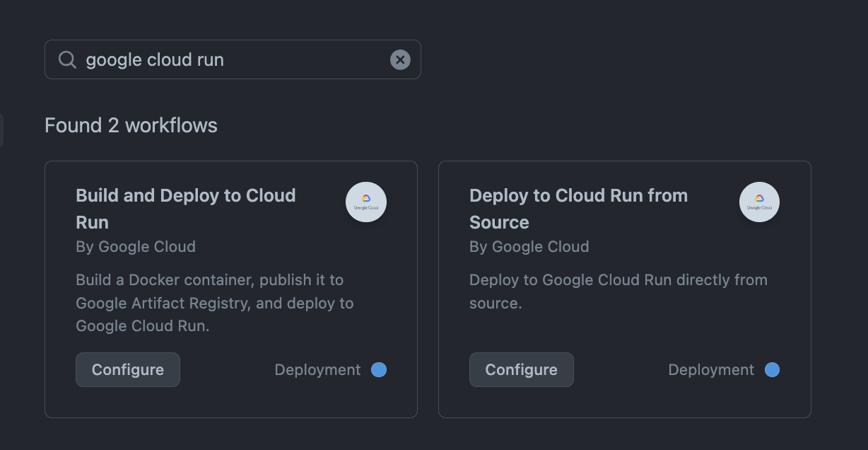Image resolution: width=868 pixels, height=450 pixels.
Task: Click the Deployment label on Deploy from Source card
Action: tap(711, 370)
